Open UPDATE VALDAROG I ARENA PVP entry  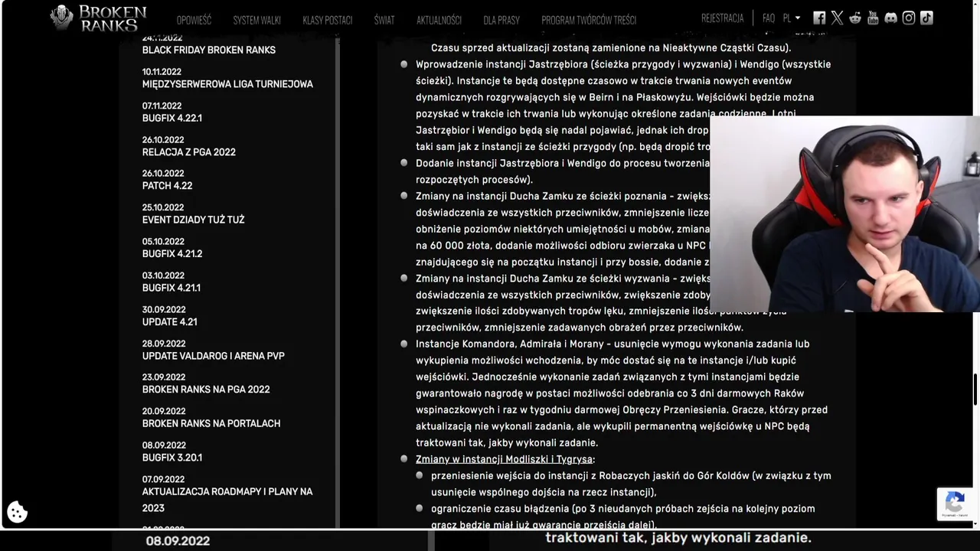point(213,356)
